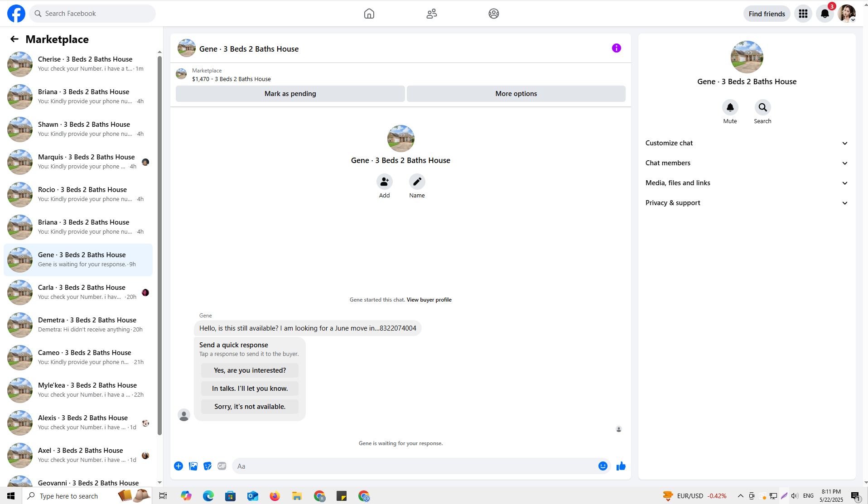868x504 pixels.
Task: Open View buyer profile link
Action: point(429,300)
